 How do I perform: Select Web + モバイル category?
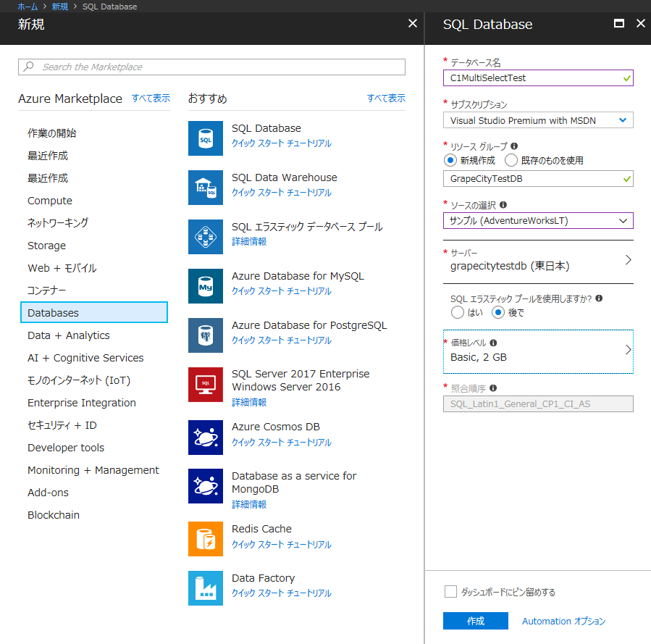pos(62,268)
